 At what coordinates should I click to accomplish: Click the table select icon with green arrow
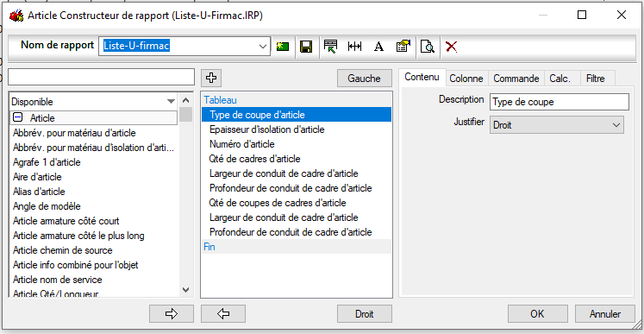point(330,46)
